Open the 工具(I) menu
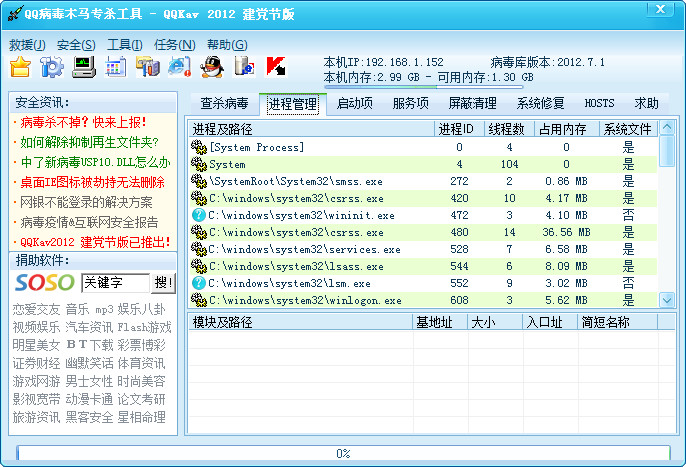The height and width of the screenshot is (467, 686). [x=125, y=45]
